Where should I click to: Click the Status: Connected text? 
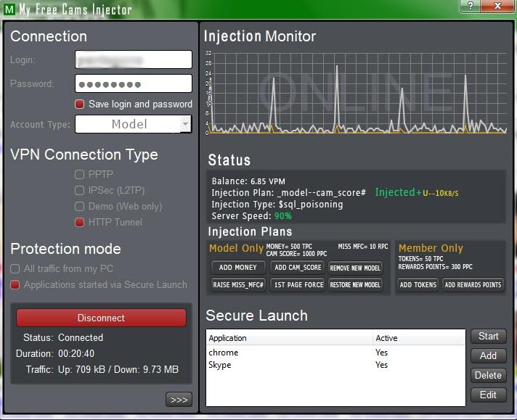pyautogui.click(x=63, y=337)
